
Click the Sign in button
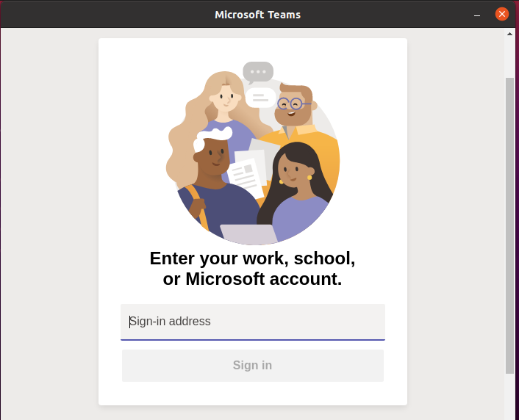point(253,366)
